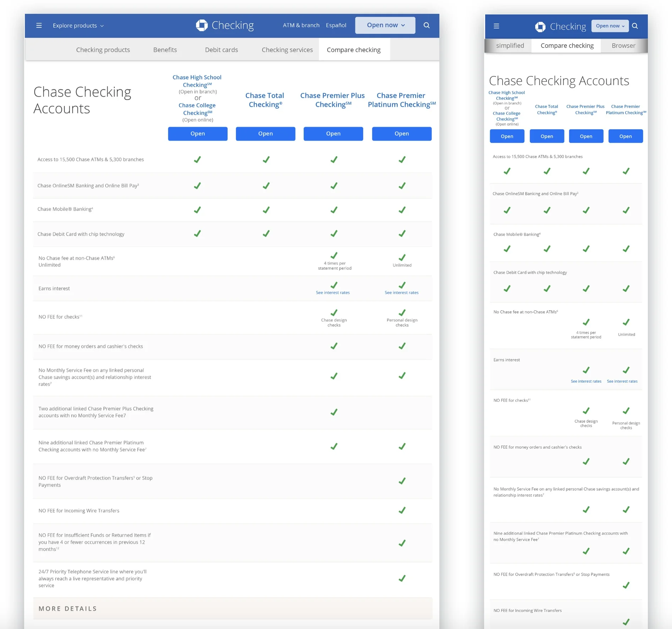The image size is (672, 629).
Task: Click 'Unlimited' under Premier Platinum, mobile
Action: pos(626,334)
